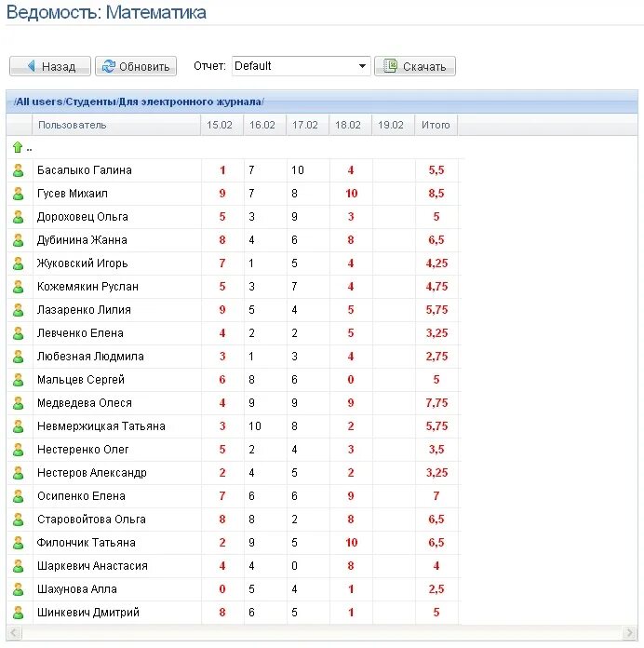Click the 18.02 grade 0 for Мальцев Сергей
Viewport: 644px width, 648px height.
tap(351, 380)
